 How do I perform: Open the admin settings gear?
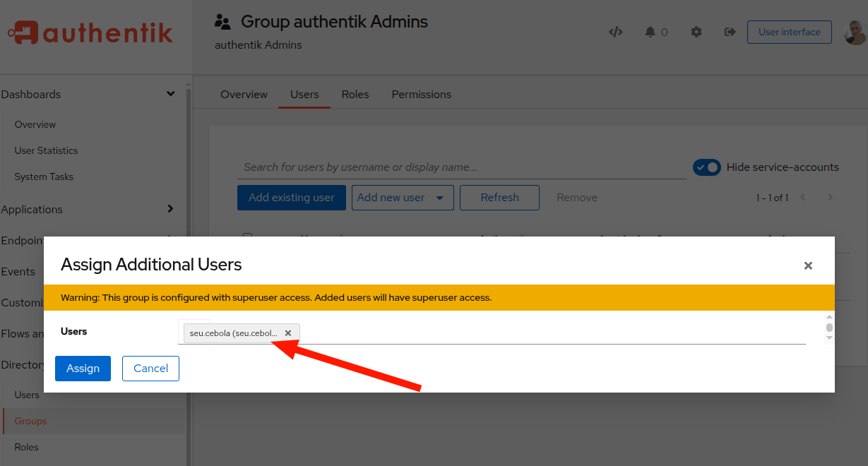pos(696,32)
